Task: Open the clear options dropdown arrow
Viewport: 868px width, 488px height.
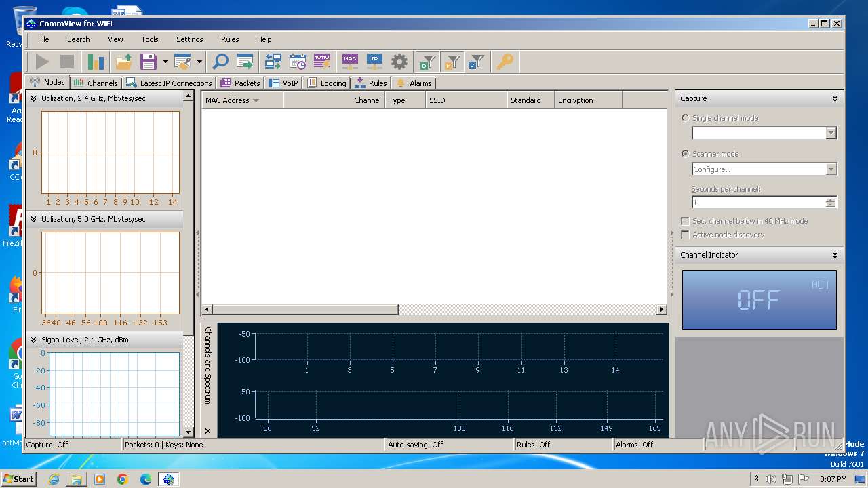Action: (199, 62)
